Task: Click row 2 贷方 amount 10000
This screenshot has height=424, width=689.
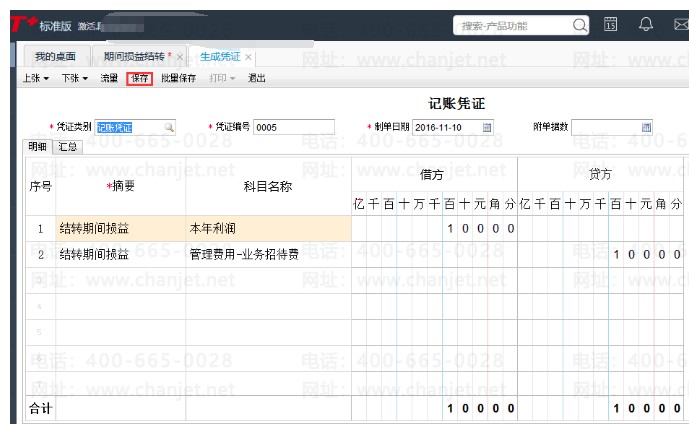Action: pos(601,254)
